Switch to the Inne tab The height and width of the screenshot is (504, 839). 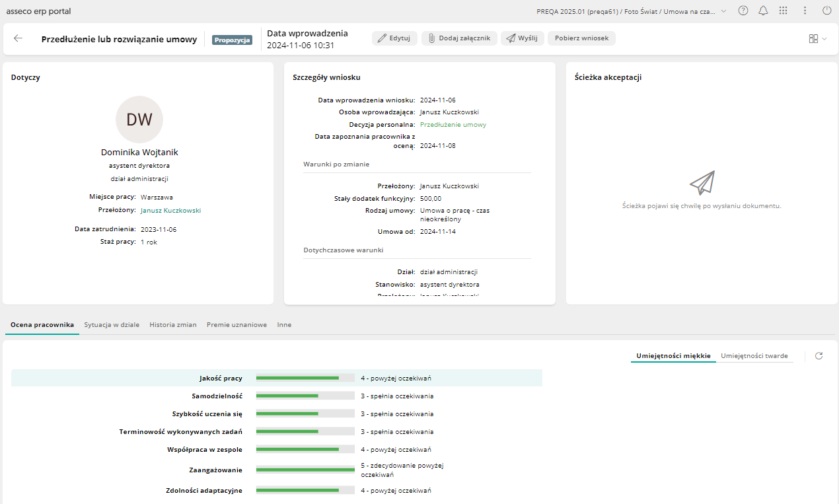284,325
